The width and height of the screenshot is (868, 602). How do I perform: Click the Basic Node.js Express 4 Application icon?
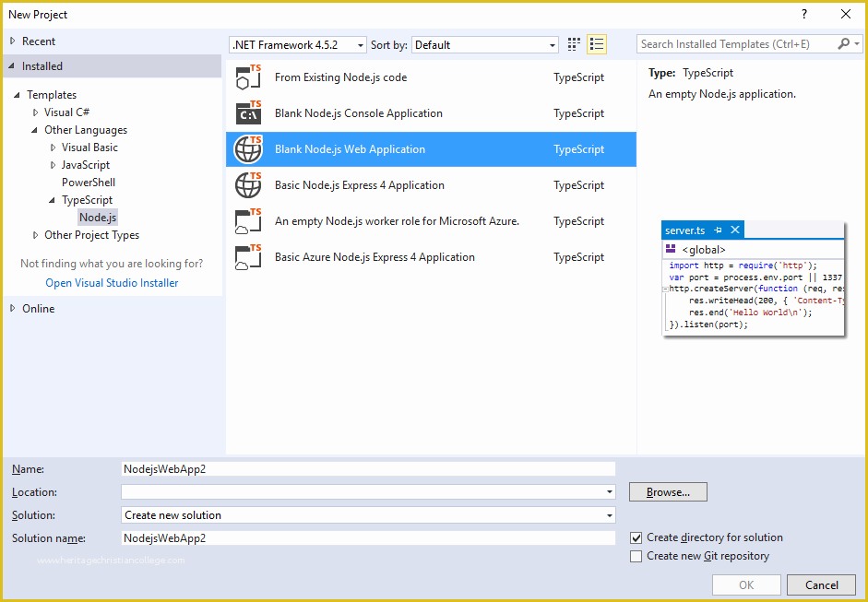click(247, 185)
